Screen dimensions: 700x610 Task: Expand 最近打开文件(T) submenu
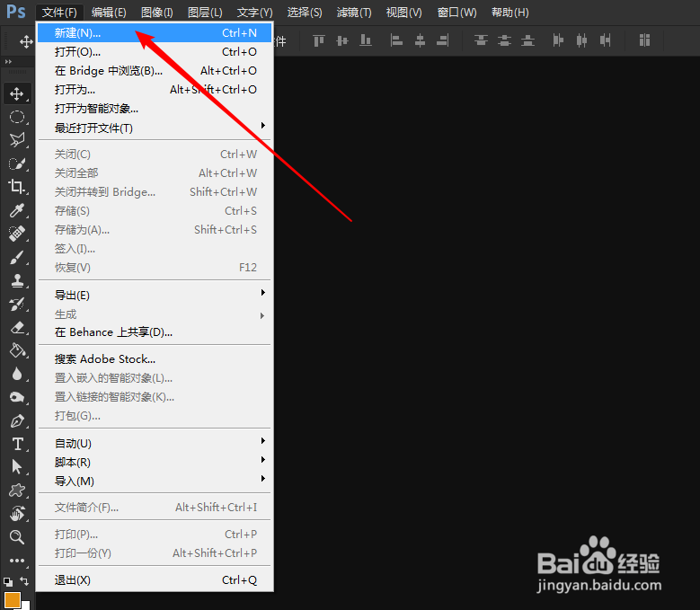[154, 128]
